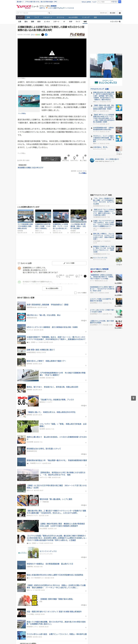This screenshot has width=138, height=644.
Task: Open the 原発処理水海洋放出２年 article
Action: click(x=57, y=460)
